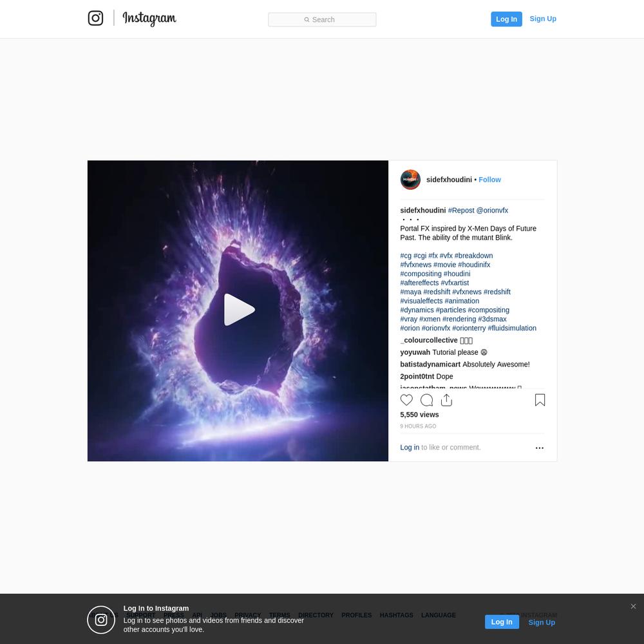Open _colourcollective commenter profile
This screenshot has height=644, width=644.
pos(429,340)
